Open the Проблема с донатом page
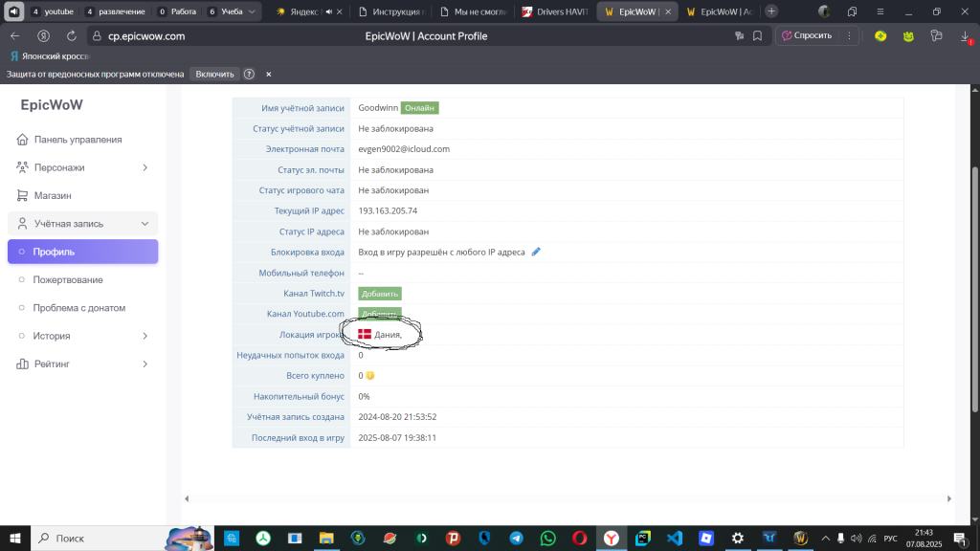 [x=78, y=308]
